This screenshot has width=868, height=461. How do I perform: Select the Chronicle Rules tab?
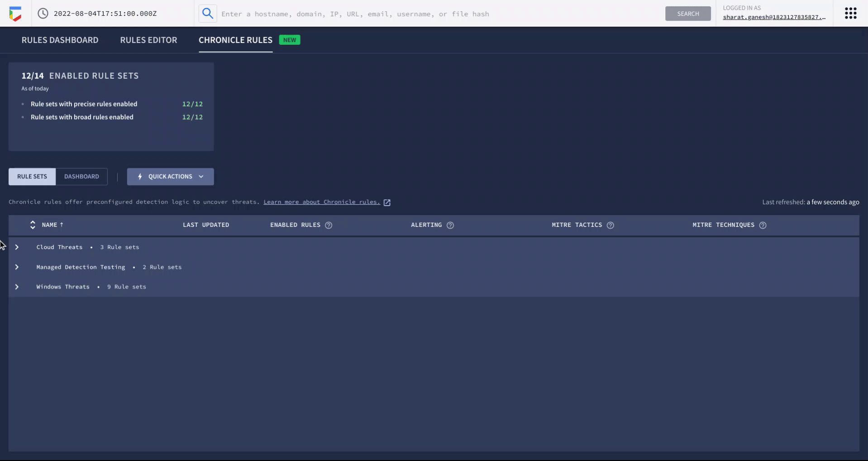[x=235, y=40]
